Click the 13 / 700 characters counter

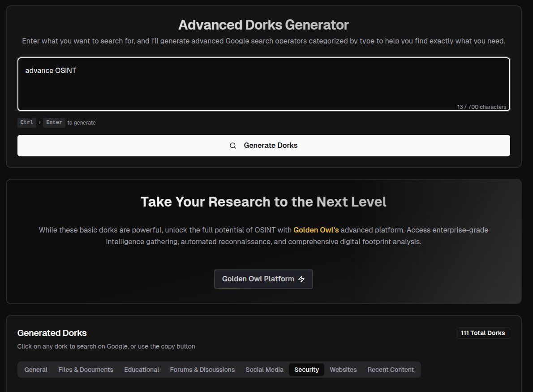coord(481,107)
